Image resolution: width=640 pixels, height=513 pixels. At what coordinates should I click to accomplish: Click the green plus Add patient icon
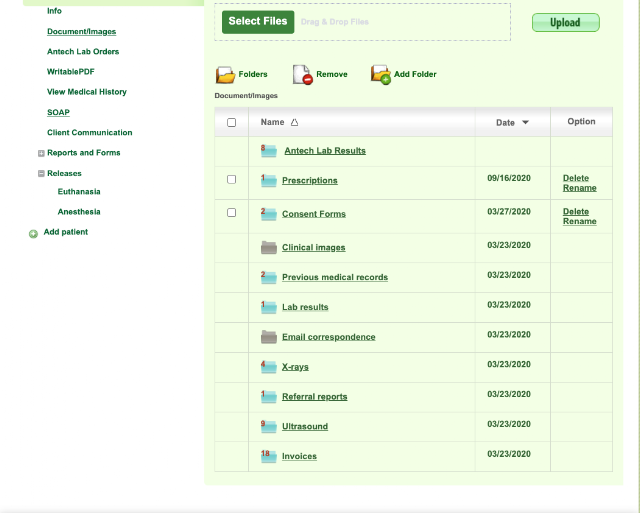point(33,234)
